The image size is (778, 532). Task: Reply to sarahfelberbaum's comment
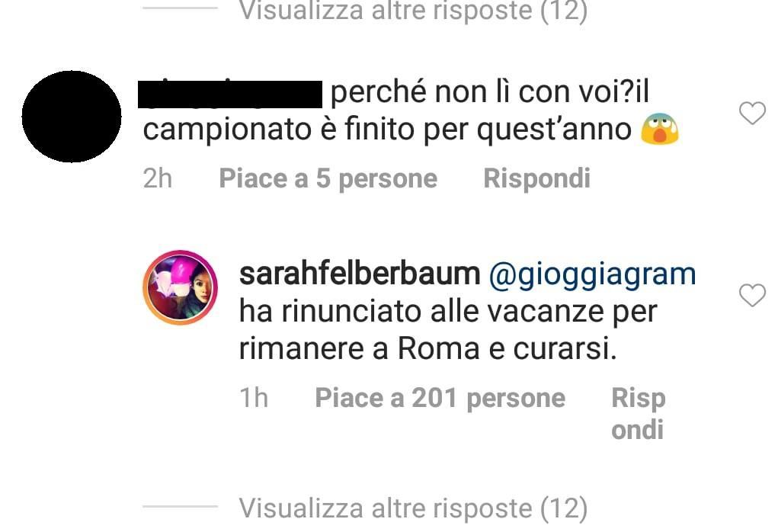(638, 413)
